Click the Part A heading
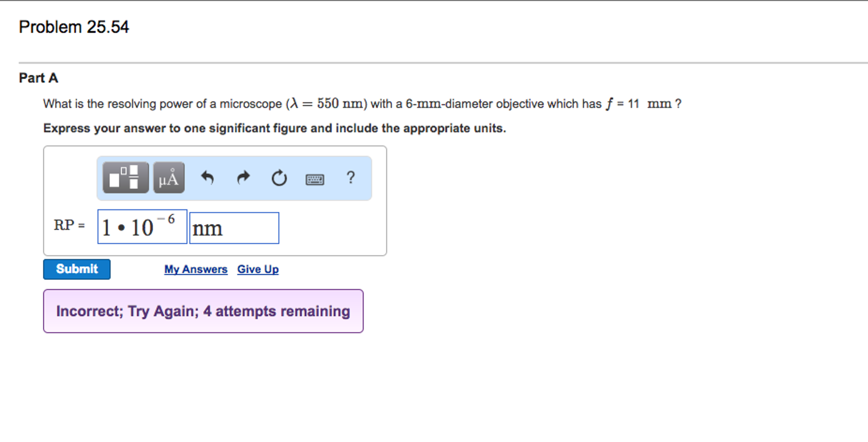The height and width of the screenshot is (442, 868). (x=38, y=78)
